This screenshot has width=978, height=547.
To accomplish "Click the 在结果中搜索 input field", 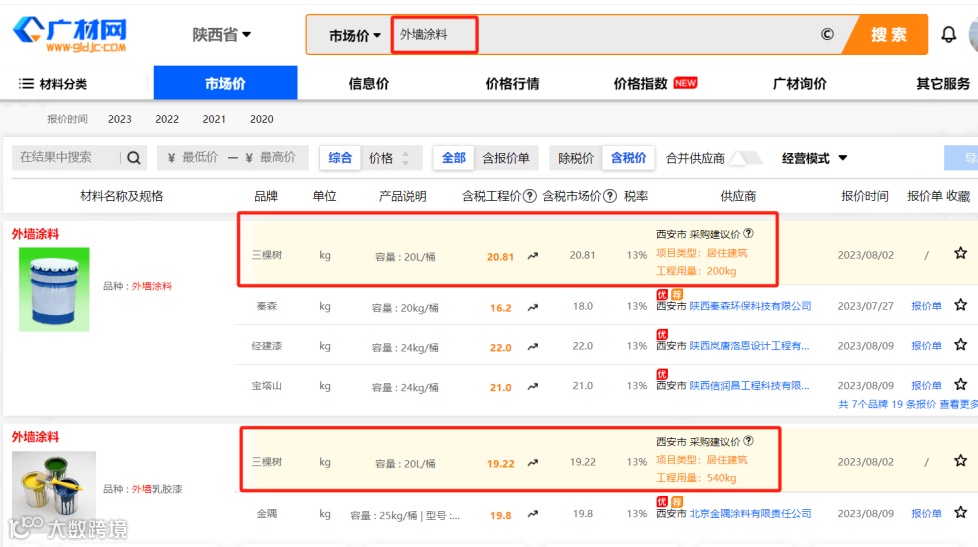I will pos(65,157).
